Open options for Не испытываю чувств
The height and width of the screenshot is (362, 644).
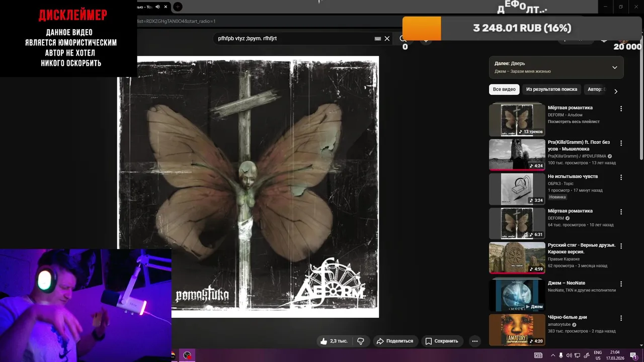[621, 177]
